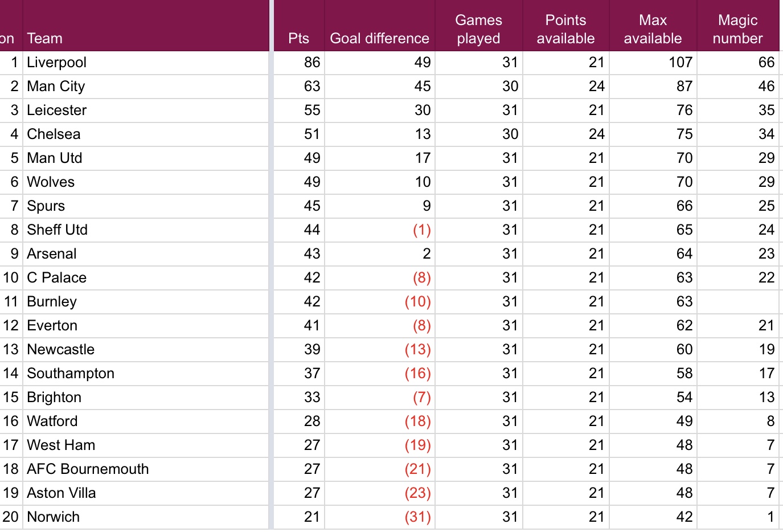
Task: Click Sheff Utd's negative goal difference
Action: click(x=421, y=230)
